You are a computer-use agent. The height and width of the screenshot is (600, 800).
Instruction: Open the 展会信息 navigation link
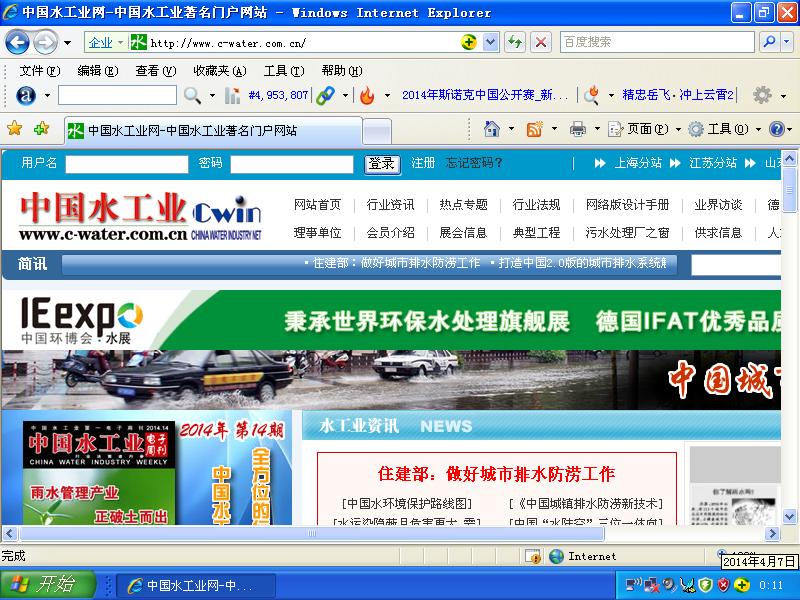(463, 233)
